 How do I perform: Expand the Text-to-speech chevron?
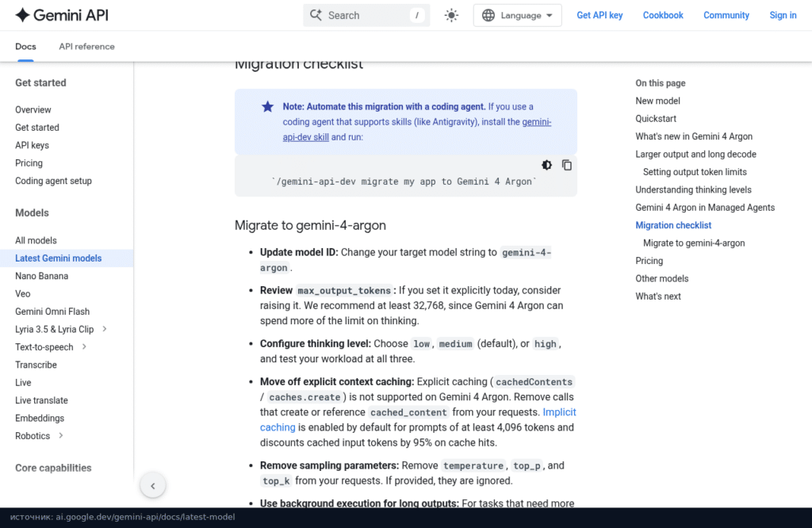coord(84,346)
